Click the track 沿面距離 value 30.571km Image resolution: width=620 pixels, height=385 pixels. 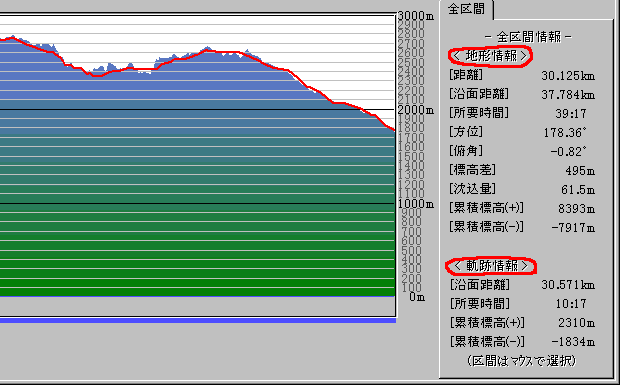pos(568,285)
